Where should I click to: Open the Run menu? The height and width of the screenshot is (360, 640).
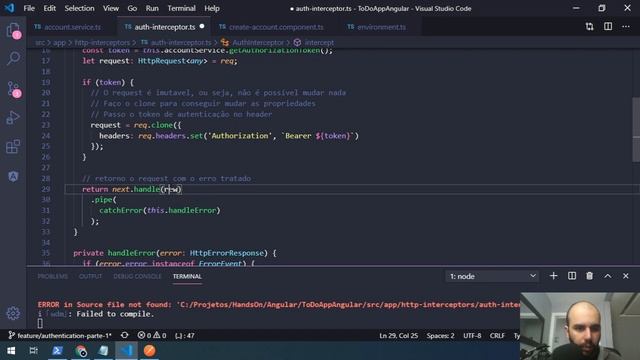click(152, 8)
